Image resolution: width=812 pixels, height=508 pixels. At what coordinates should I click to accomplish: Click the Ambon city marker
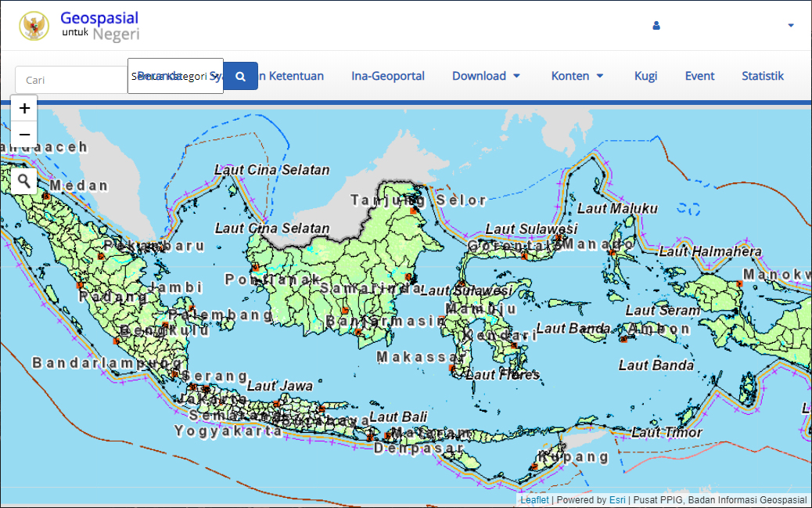pos(624,340)
